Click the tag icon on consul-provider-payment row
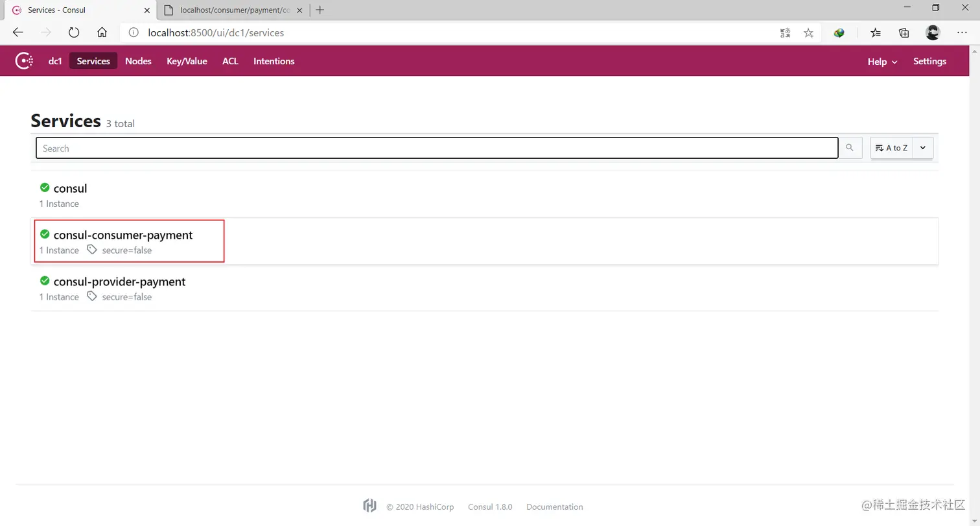 pyautogui.click(x=92, y=296)
